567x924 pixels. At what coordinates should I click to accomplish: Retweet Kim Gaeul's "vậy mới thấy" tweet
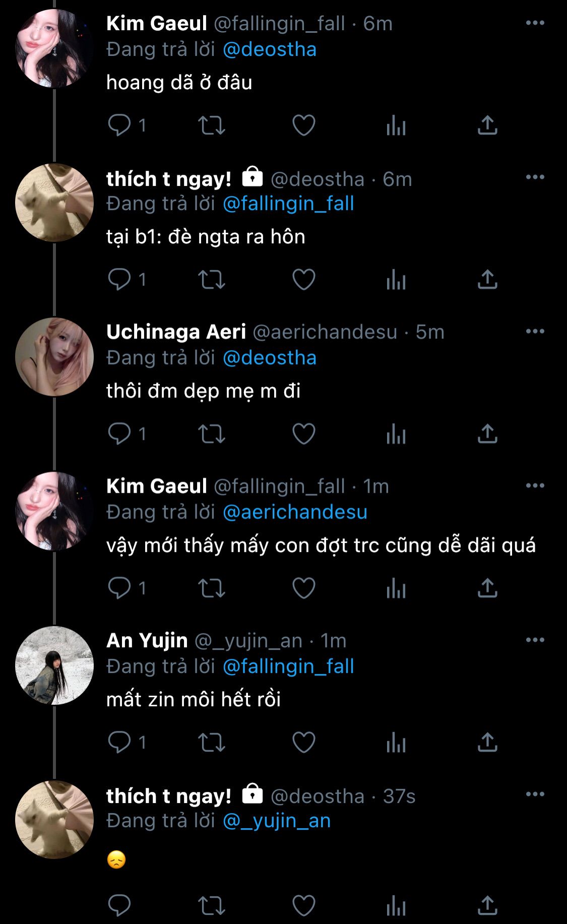(x=211, y=588)
